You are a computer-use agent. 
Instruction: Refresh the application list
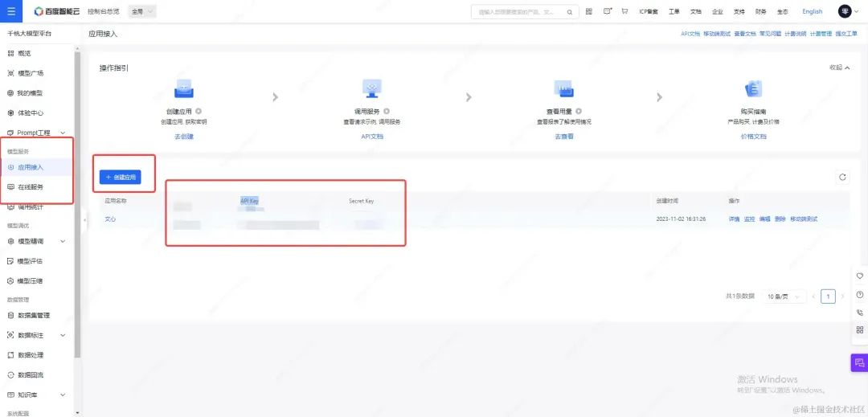[842, 177]
